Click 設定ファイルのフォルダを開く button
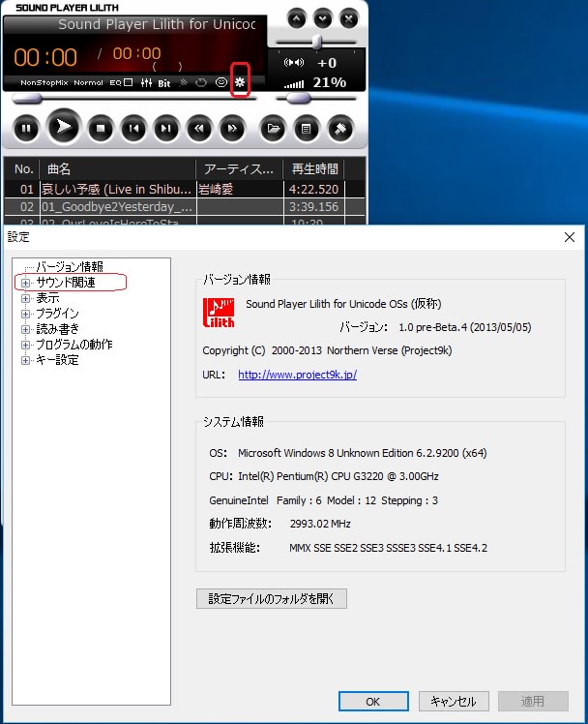 pyautogui.click(x=272, y=599)
